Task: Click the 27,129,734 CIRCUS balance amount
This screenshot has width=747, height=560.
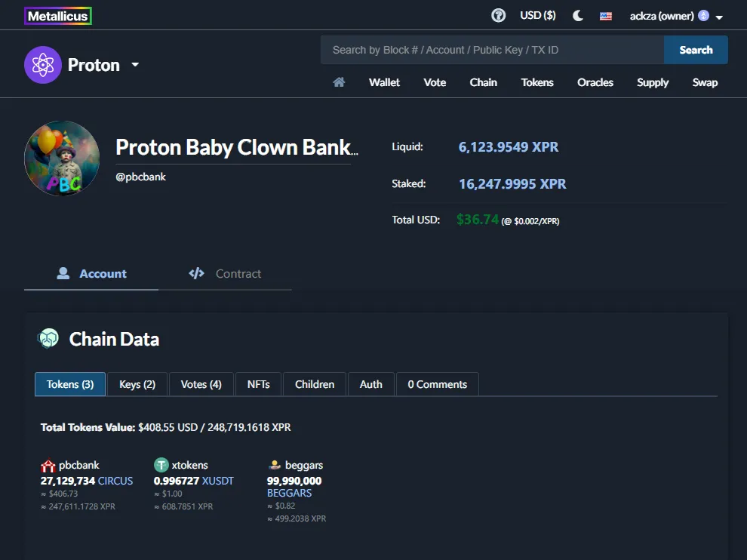Action: click(68, 481)
